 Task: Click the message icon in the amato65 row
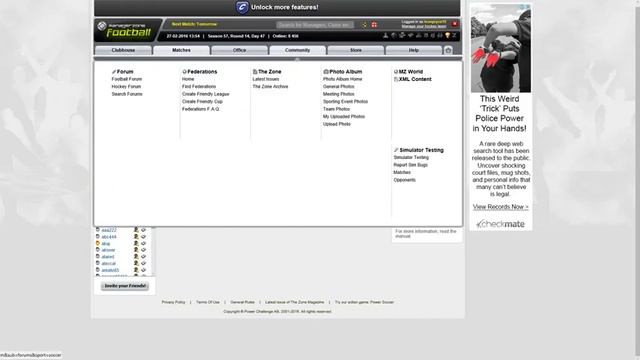pos(143,270)
